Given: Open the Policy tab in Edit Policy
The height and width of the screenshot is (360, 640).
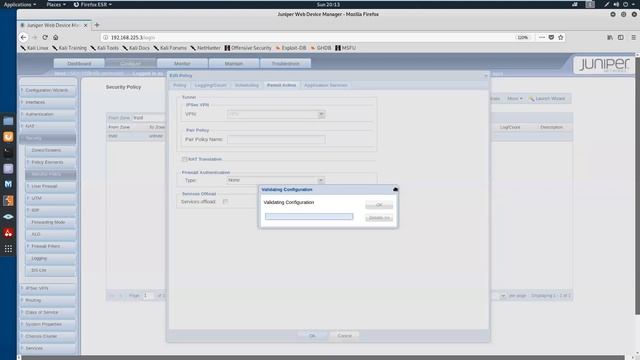Looking at the screenshot, I should [180, 85].
